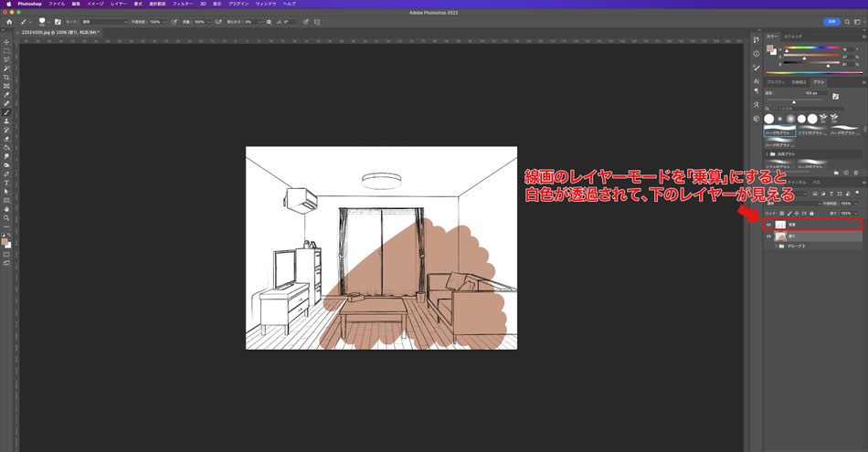Switch to the 色調補正 tab
The image size is (868, 452).
pos(799,82)
